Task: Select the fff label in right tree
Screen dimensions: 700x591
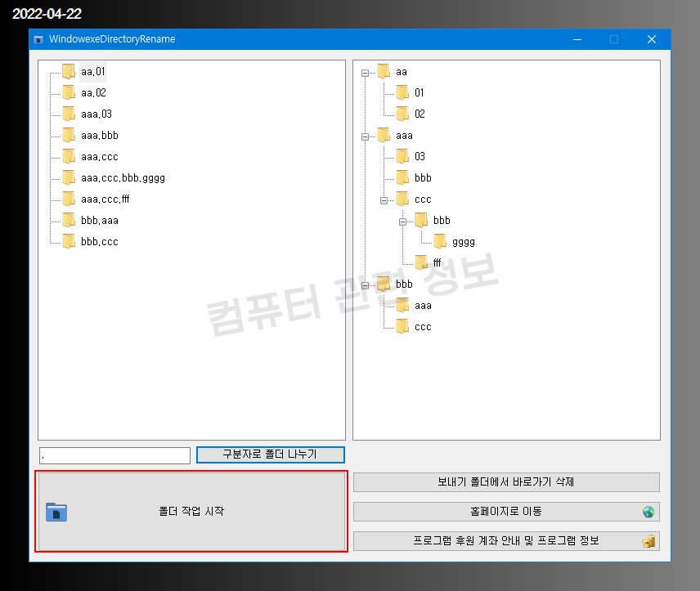Action: tap(437, 262)
